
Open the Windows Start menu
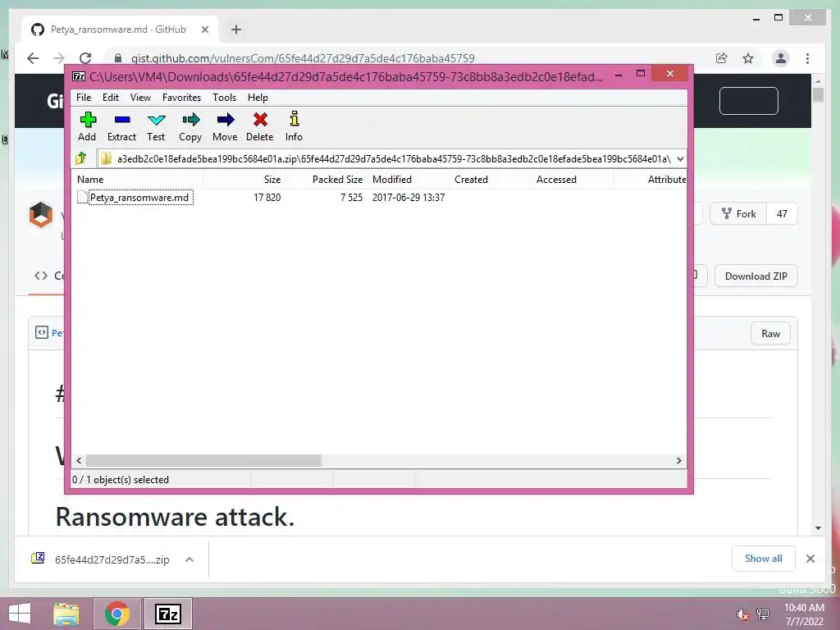(x=20, y=614)
